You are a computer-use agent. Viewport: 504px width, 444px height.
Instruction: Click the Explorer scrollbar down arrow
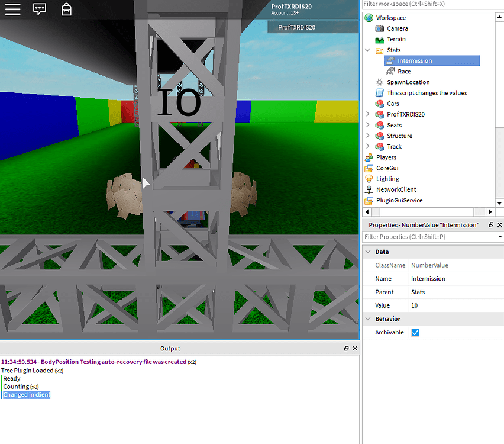498,204
